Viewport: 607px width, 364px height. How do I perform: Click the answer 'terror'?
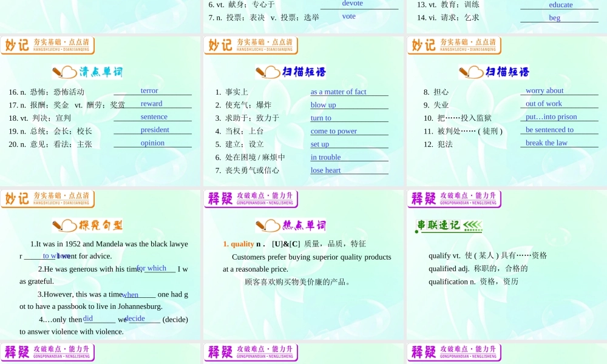(149, 90)
